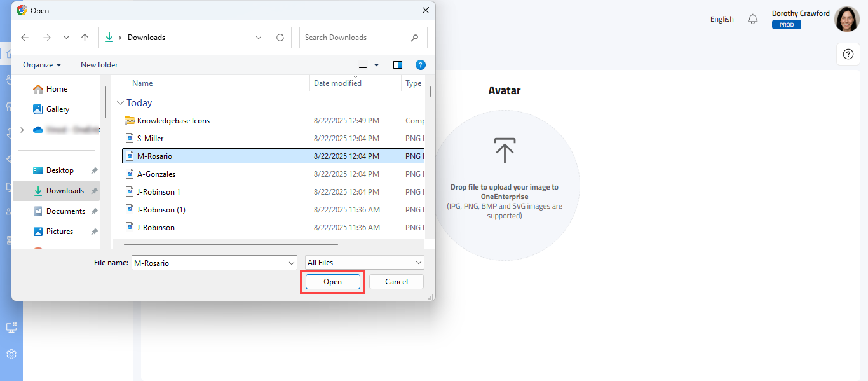Screen dimensions: 868x381
Task: Collapse the Today group
Action: [120, 103]
